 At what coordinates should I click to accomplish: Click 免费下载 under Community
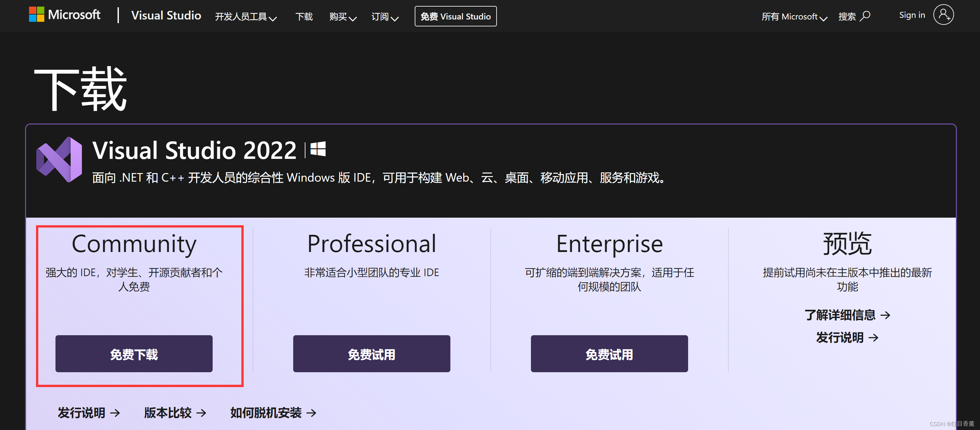coord(133,353)
